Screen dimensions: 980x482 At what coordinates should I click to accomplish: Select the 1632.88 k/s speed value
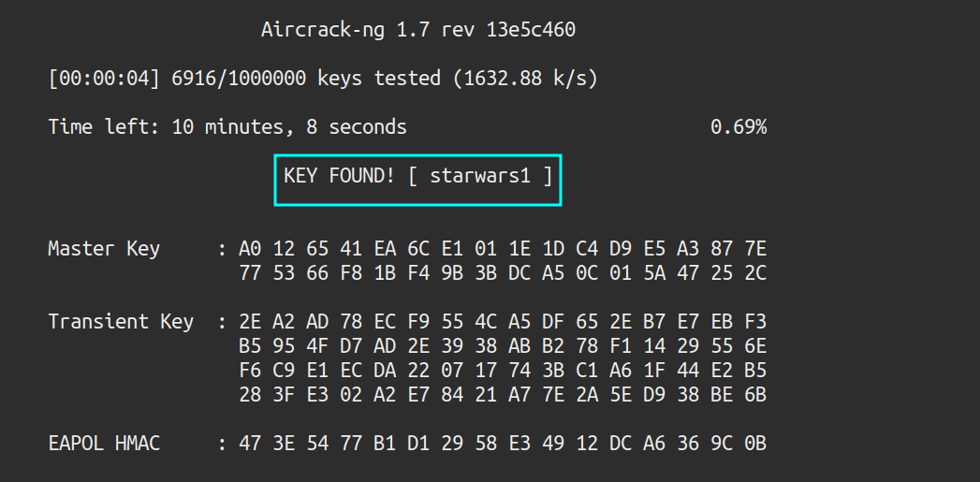[524, 79]
